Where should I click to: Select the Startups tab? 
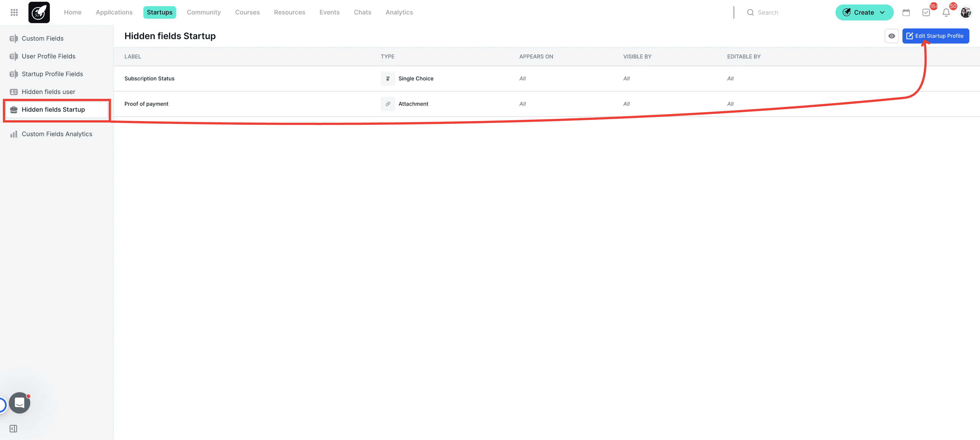159,13
